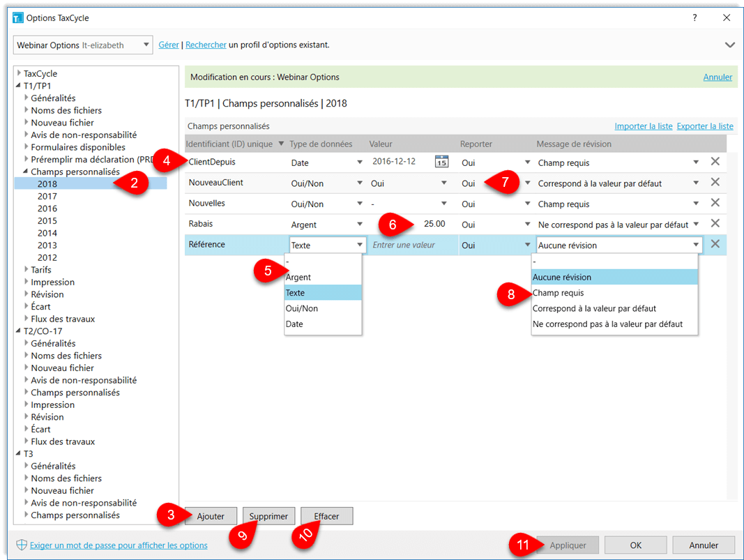Open revision message dropdown for Rabais
Screen dimensions: 744x560
coord(696,225)
